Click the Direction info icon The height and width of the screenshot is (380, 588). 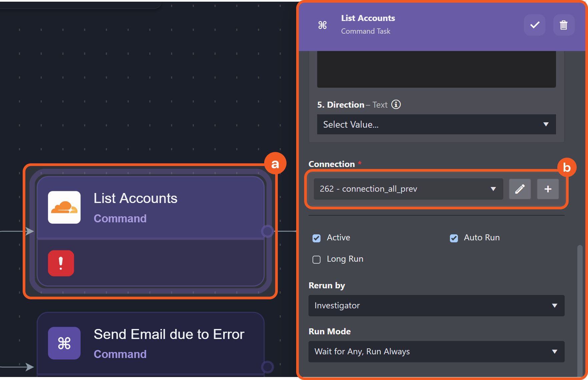pyautogui.click(x=396, y=105)
